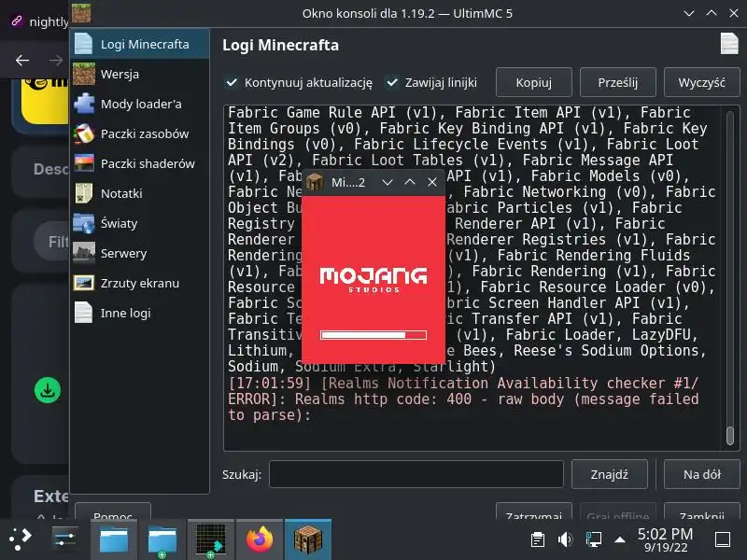Screen dimensions: 747x560
Task: Open Inne logi document icon
Action: coord(84,313)
